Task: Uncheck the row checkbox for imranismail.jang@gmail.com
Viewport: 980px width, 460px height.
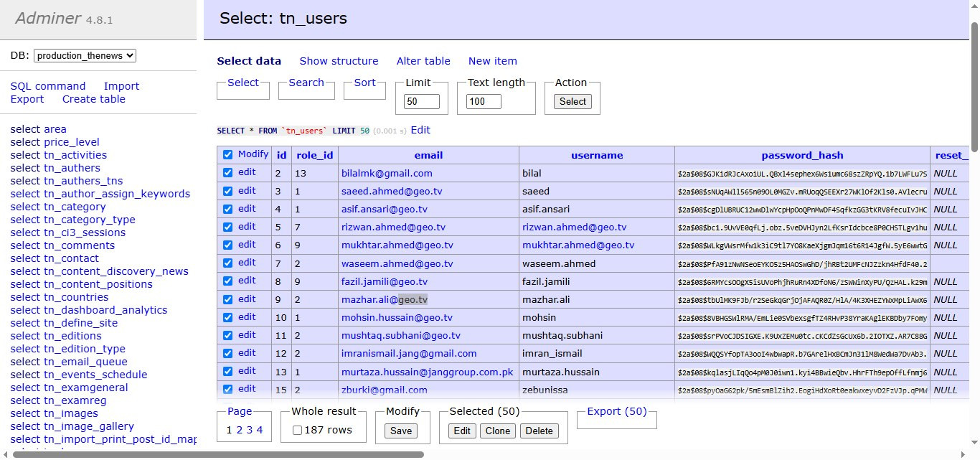Action: [228, 353]
